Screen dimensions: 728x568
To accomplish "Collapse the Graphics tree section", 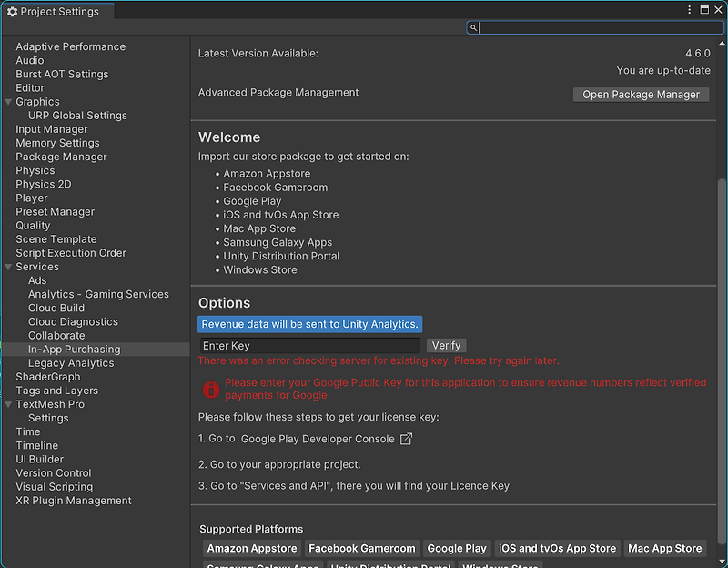I will [x=9, y=102].
